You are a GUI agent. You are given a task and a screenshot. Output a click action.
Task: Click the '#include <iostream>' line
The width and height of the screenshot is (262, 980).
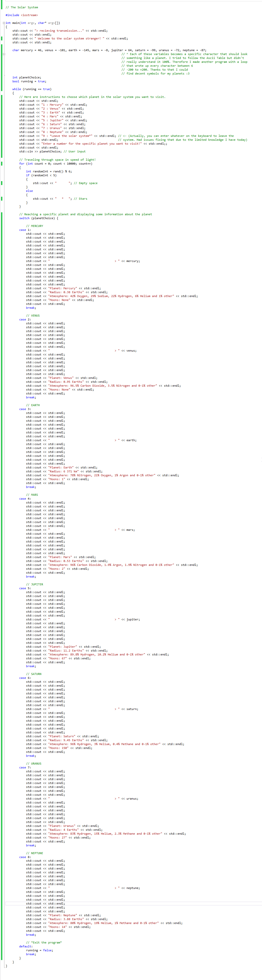click(22, 15)
